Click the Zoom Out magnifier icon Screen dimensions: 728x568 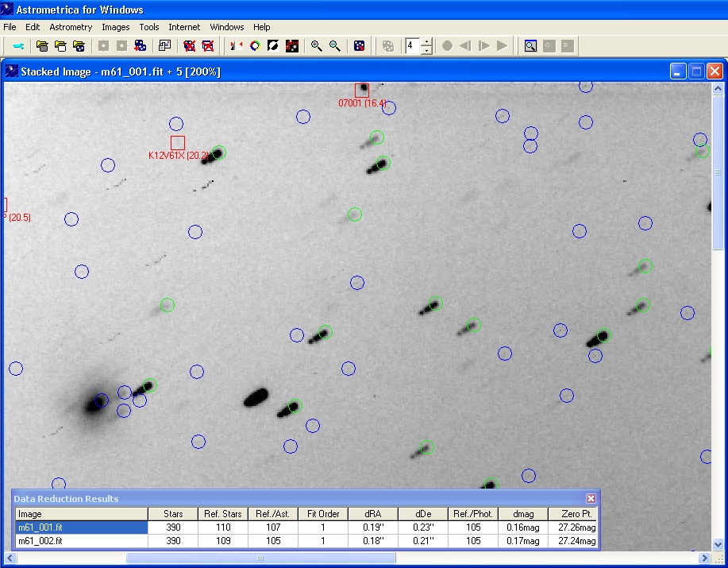click(x=334, y=46)
